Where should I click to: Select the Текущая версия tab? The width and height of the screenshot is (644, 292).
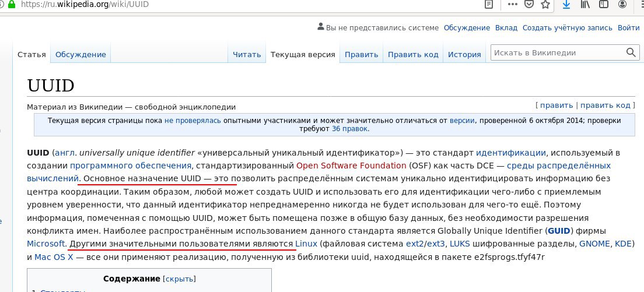303,54
